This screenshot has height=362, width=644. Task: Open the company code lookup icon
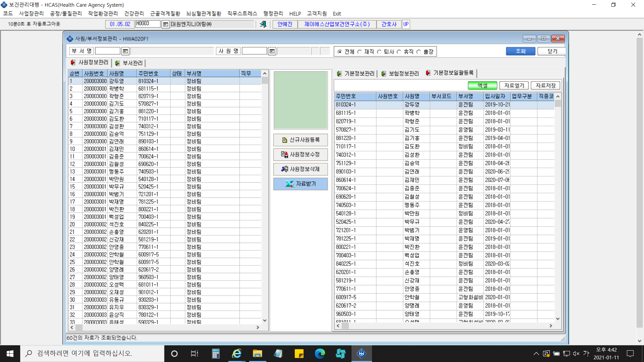pyautogui.click(x=165, y=24)
